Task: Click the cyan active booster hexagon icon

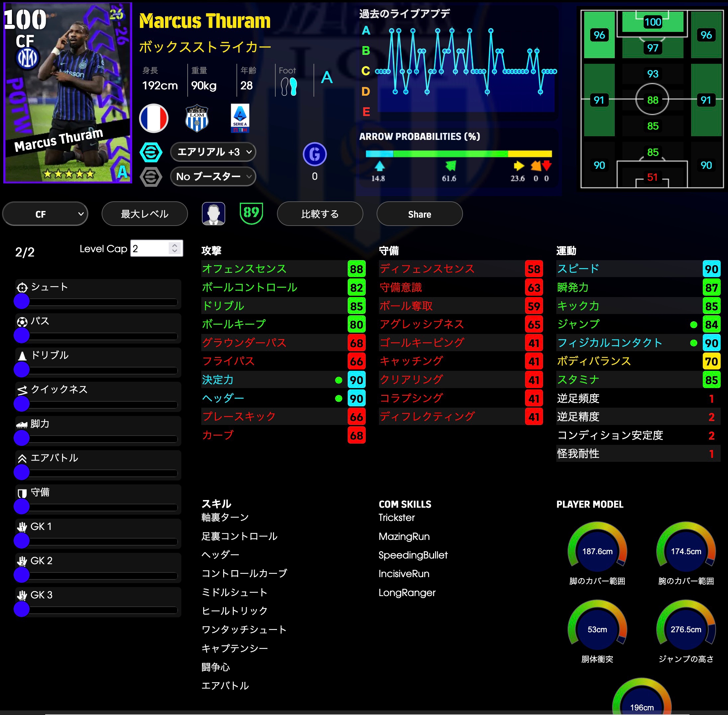Action: 151,152
